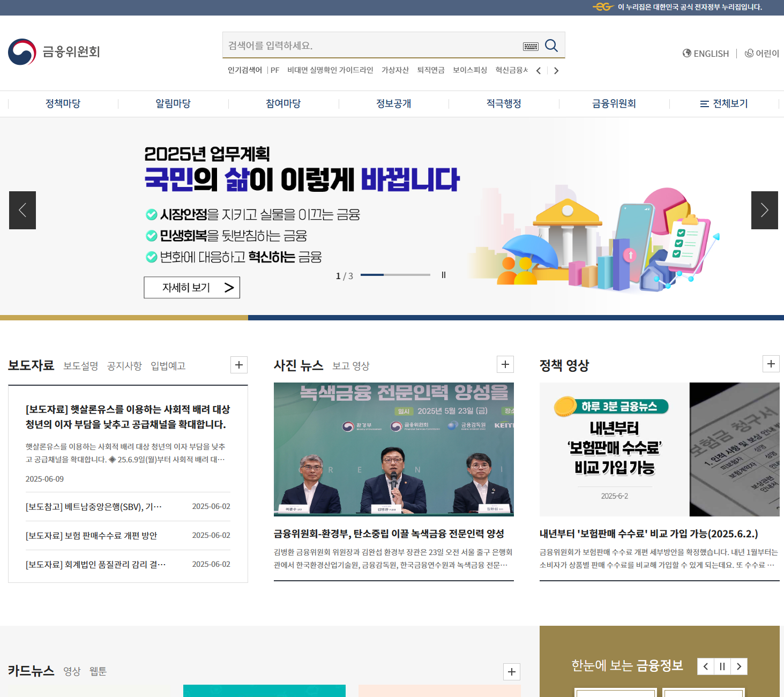The height and width of the screenshot is (697, 784).
Task: Click the plus icon in 정책 영상 section
Action: point(771,364)
